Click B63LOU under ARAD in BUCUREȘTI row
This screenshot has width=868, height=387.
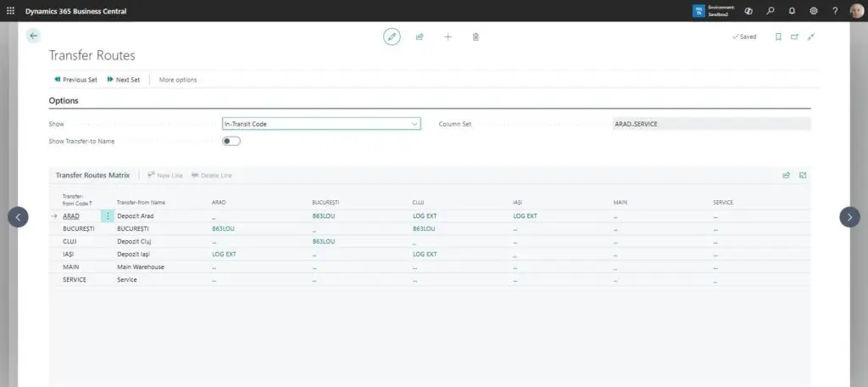[223, 228]
